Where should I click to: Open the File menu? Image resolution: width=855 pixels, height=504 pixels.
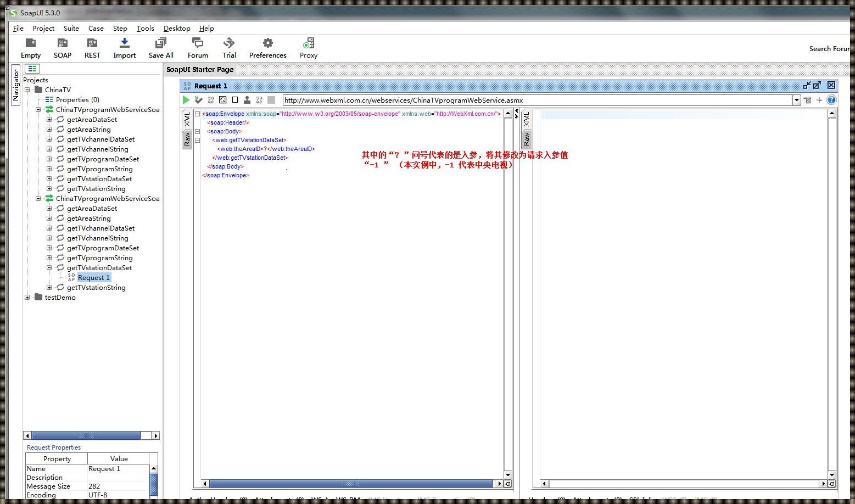(x=18, y=28)
